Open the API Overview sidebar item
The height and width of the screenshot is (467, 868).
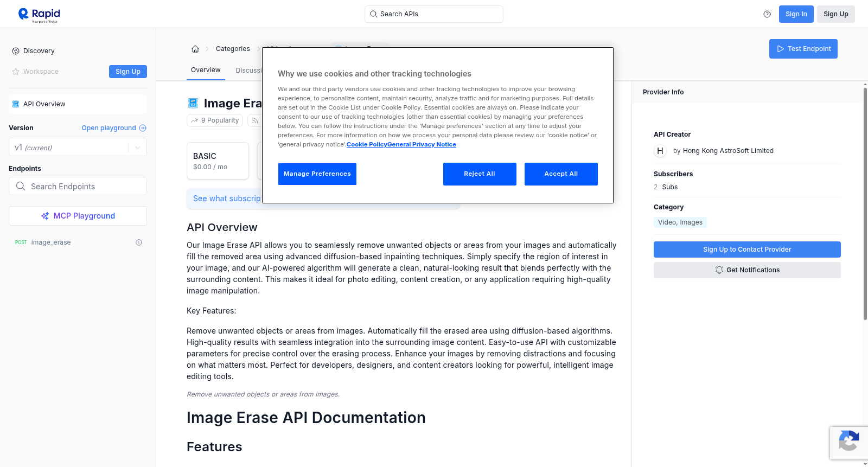click(x=78, y=104)
